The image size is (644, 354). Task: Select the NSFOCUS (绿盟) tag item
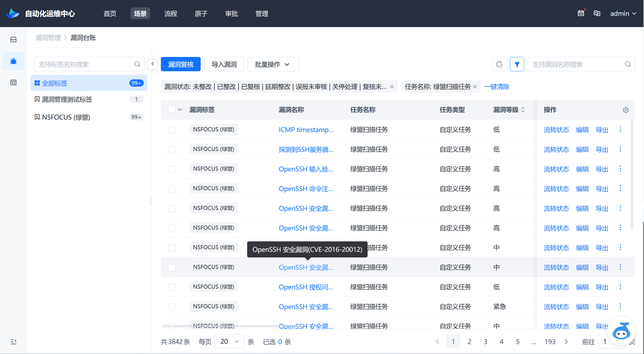[x=89, y=117]
